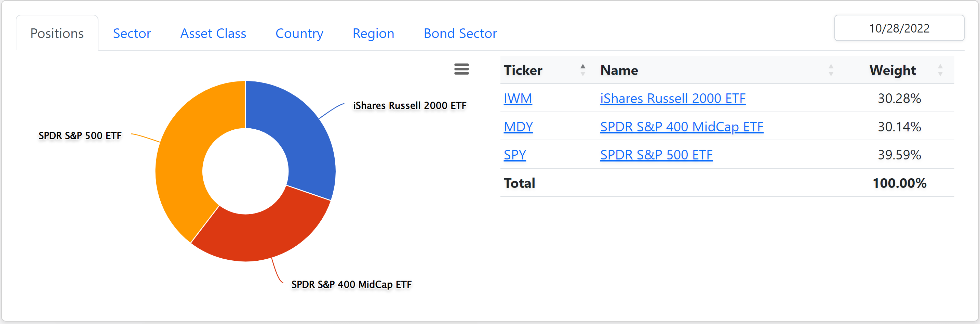Switch to the Asset Class tab
The height and width of the screenshot is (324, 980).
point(213,34)
